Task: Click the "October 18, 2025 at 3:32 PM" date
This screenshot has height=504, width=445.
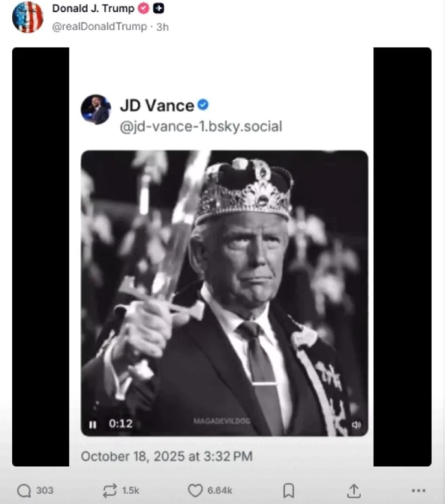Action: (x=167, y=456)
